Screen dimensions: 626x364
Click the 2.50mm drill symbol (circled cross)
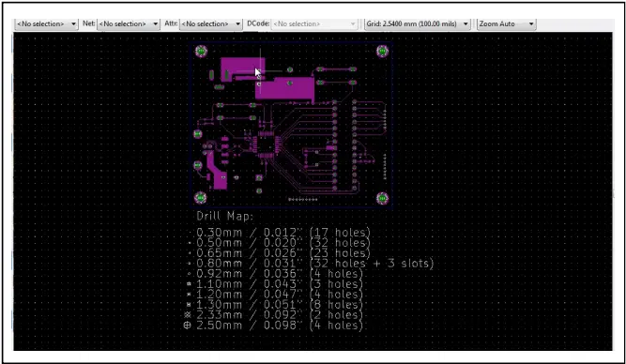click(187, 326)
